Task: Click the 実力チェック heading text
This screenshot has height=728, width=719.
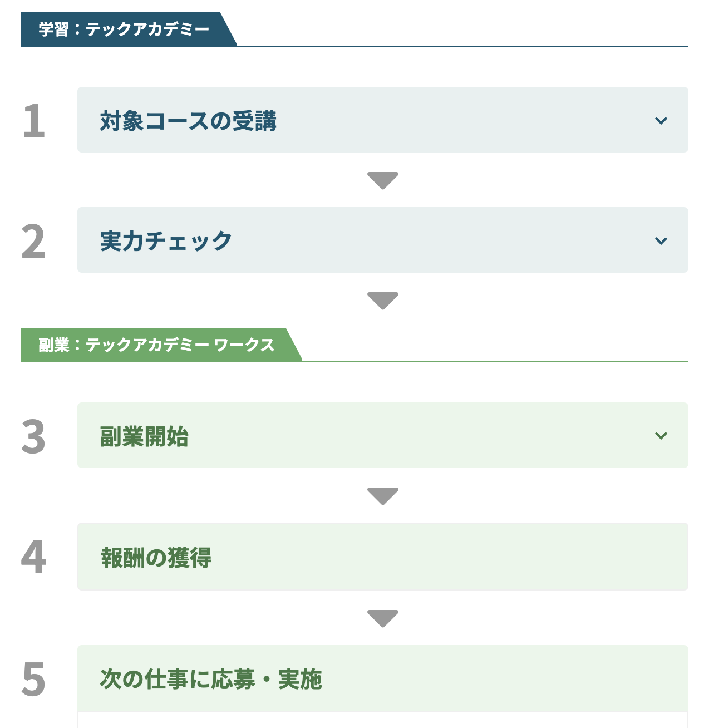Action: (x=166, y=241)
